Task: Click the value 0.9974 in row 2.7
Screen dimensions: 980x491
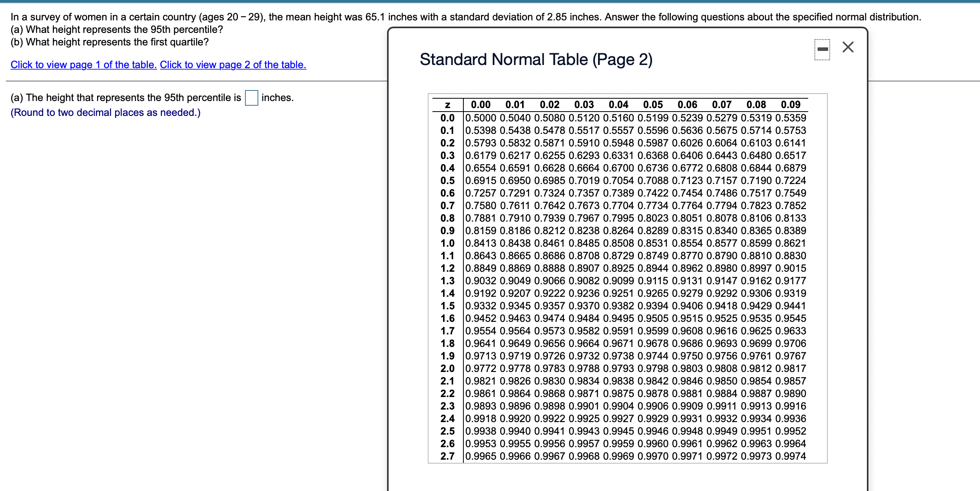Action: 791,456
